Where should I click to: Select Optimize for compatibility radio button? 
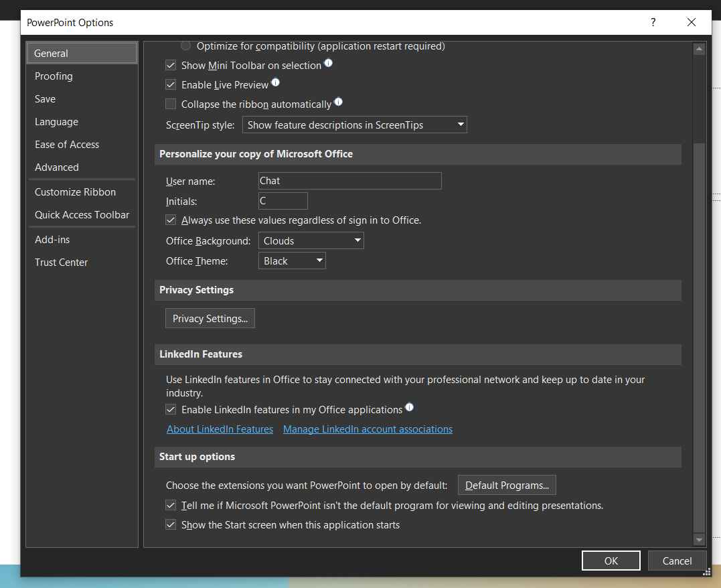(x=185, y=46)
